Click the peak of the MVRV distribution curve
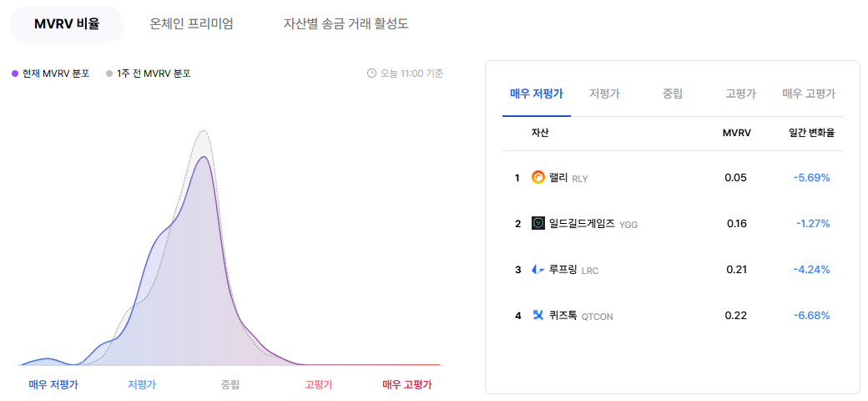 tap(204, 157)
